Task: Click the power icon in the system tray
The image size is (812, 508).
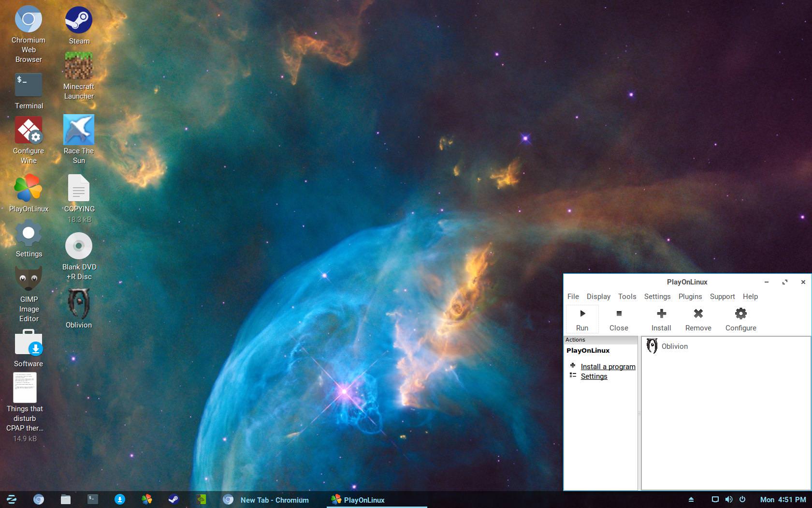Action: [742, 500]
